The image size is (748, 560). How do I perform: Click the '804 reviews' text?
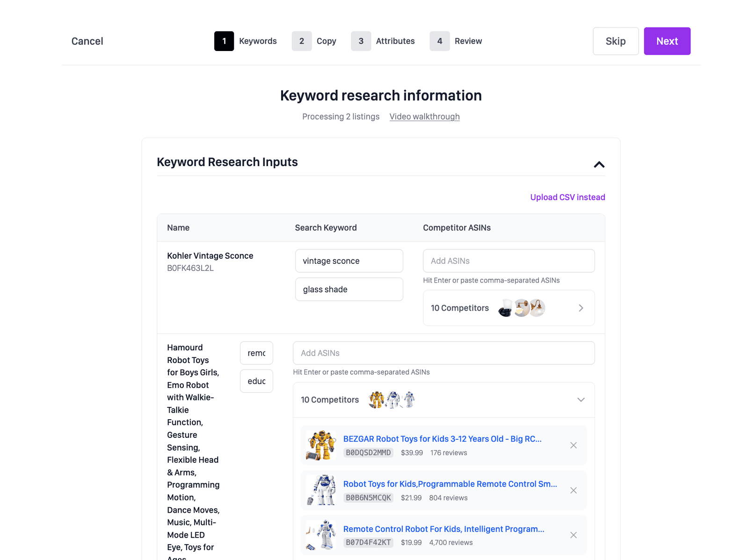(448, 498)
